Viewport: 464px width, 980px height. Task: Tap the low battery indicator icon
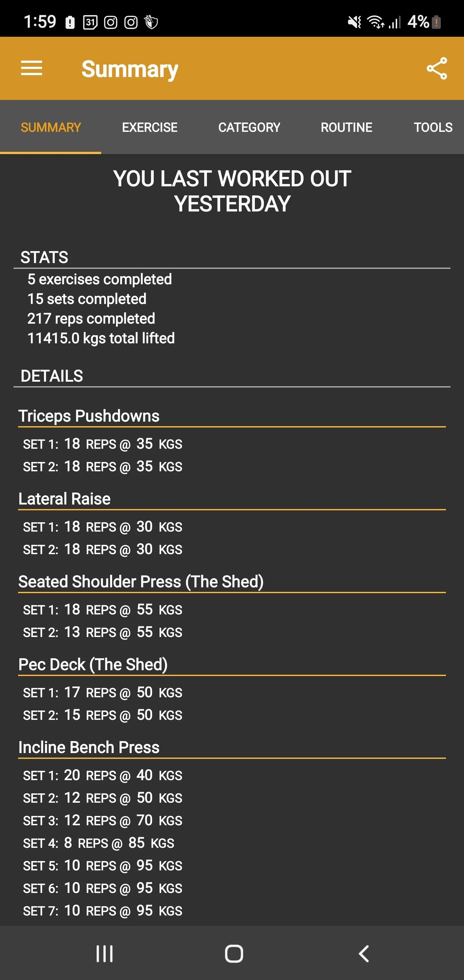pos(436,22)
